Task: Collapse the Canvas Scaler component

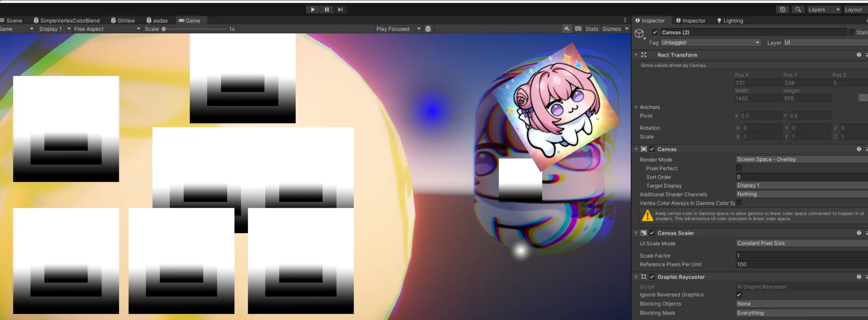Action: click(x=636, y=233)
